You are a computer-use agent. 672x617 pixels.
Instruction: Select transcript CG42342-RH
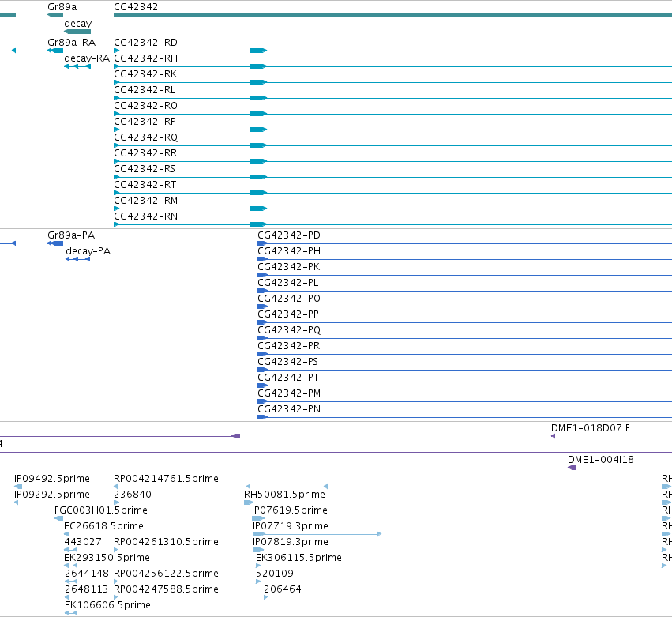(146, 58)
